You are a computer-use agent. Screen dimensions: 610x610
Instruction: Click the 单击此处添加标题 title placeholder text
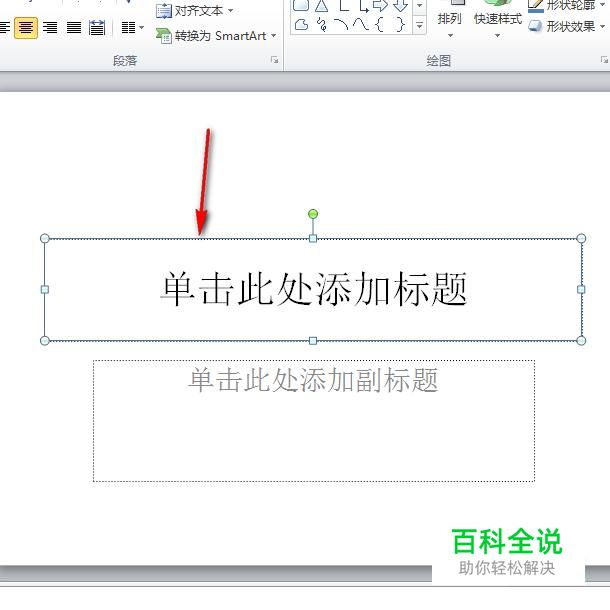[x=314, y=289]
